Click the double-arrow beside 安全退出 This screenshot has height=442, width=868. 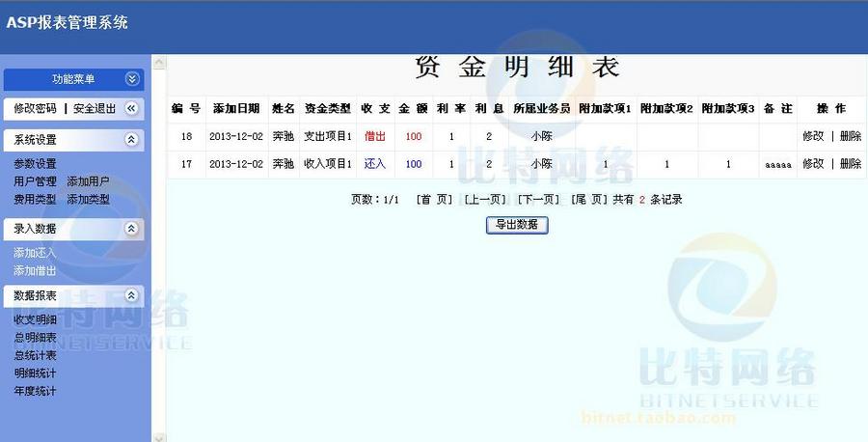pos(131,108)
